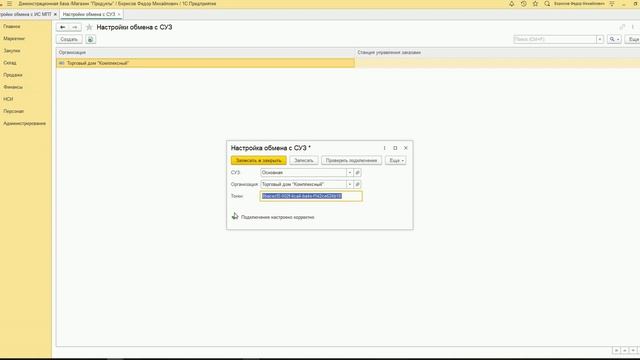Expand the СУЗ field dropdown

pyautogui.click(x=350, y=173)
